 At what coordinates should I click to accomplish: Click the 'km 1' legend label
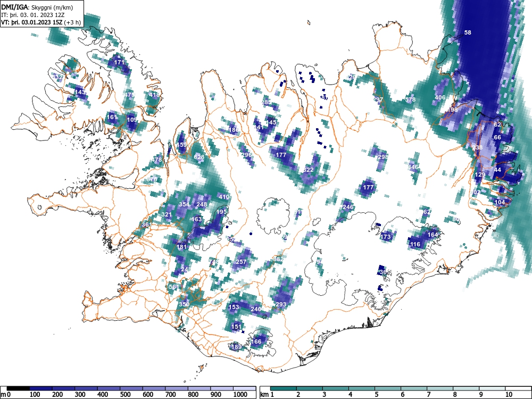268,395
